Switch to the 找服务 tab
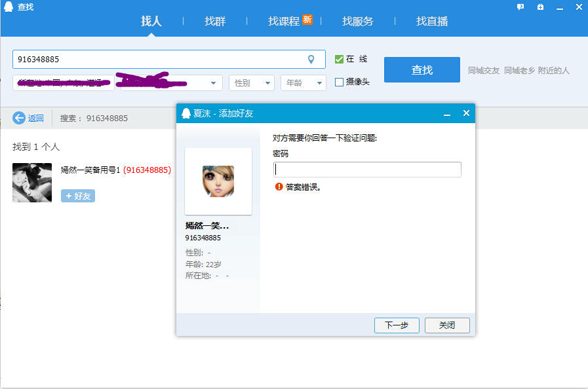 pyautogui.click(x=357, y=21)
